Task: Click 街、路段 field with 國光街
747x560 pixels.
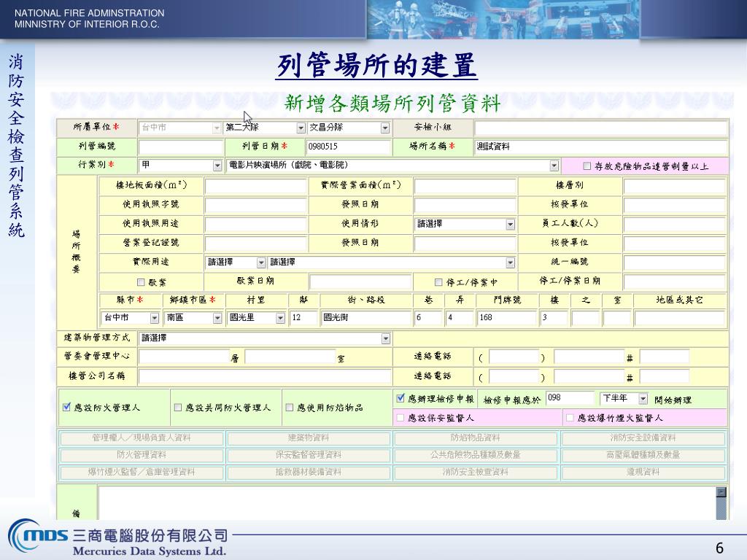Action: tap(366, 318)
